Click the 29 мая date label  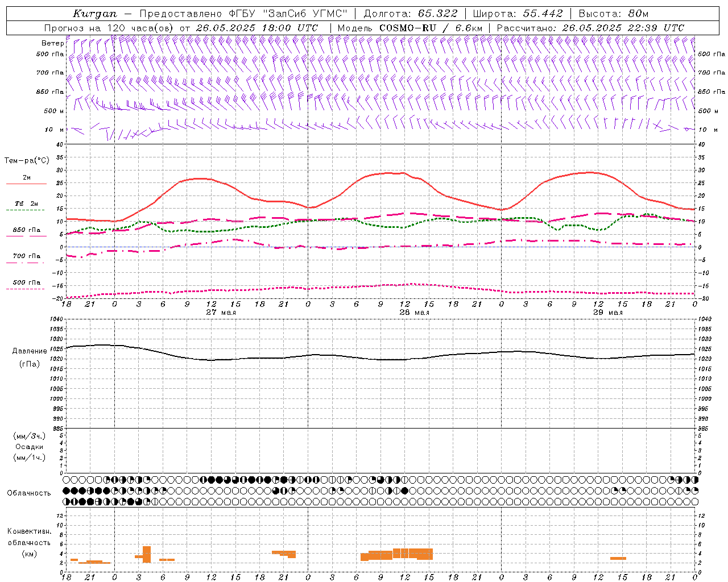(607, 313)
